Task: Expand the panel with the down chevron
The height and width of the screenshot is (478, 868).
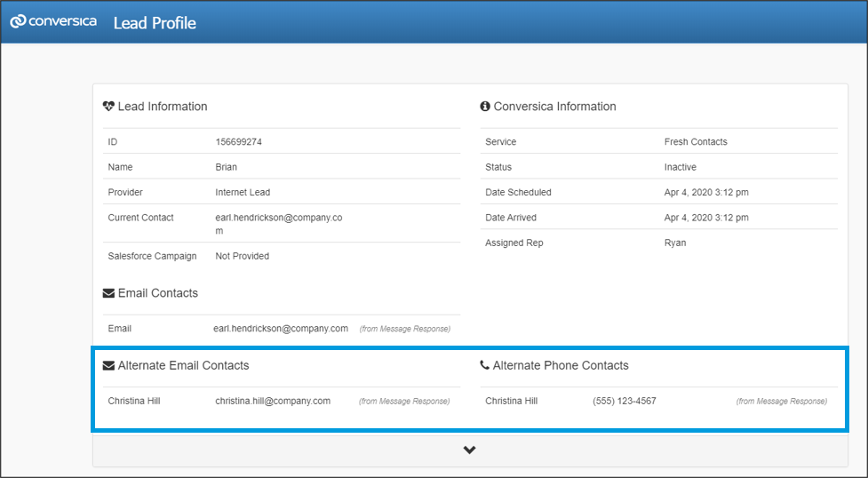Action: (469, 450)
